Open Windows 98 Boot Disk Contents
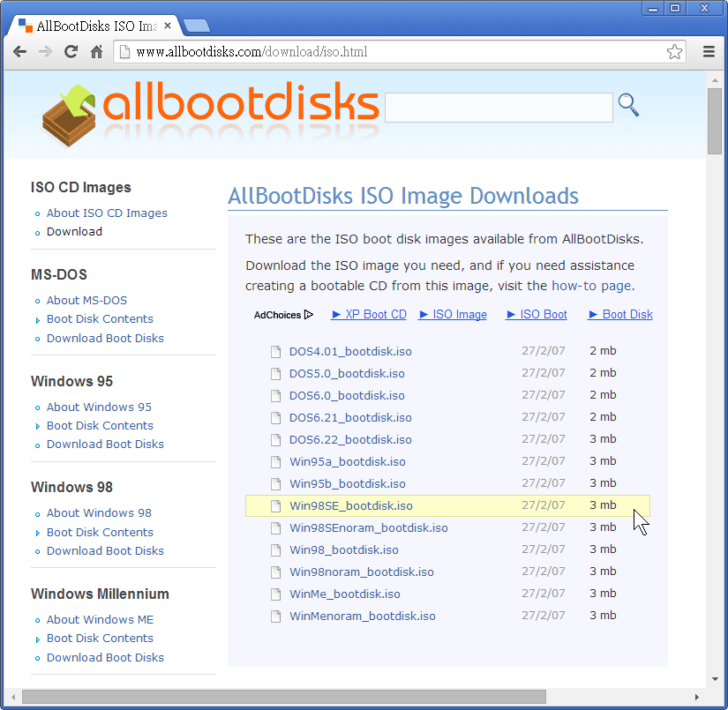 point(100,532)
